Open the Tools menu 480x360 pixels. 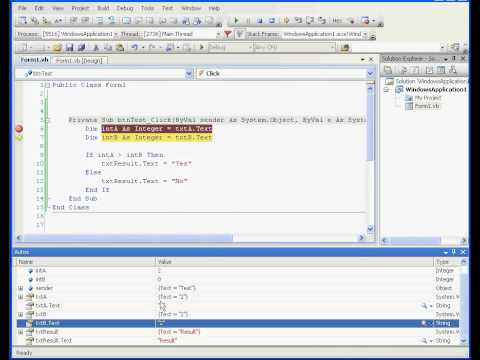(147, 8)
